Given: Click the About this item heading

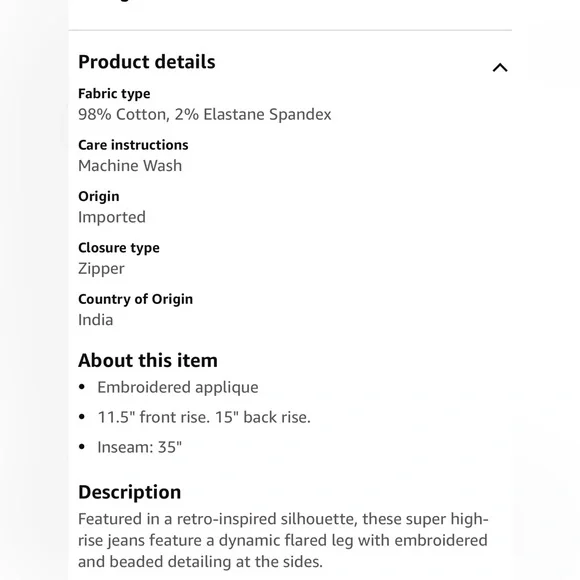Looking at the screenshot, I should coord(148,360).
